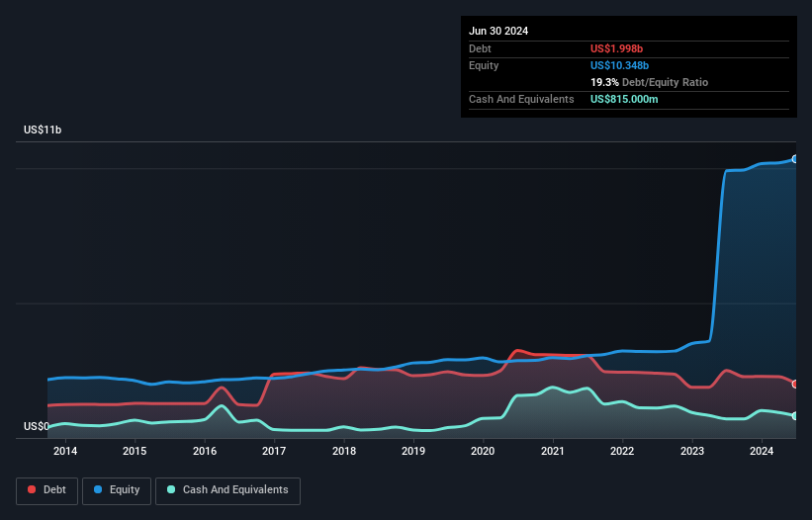Click the 2014 x-axis label
Screen dimensions: 812x520
(x=65, y=451)
